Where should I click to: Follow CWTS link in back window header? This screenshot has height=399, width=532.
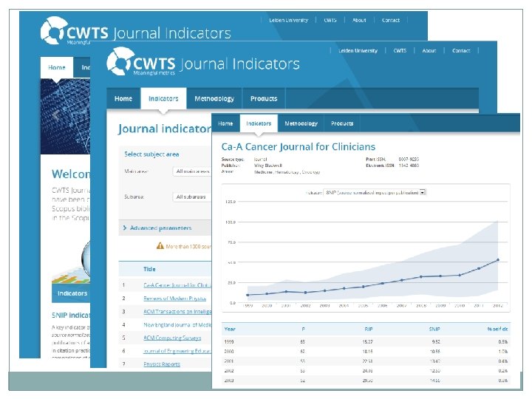point(330,20)
